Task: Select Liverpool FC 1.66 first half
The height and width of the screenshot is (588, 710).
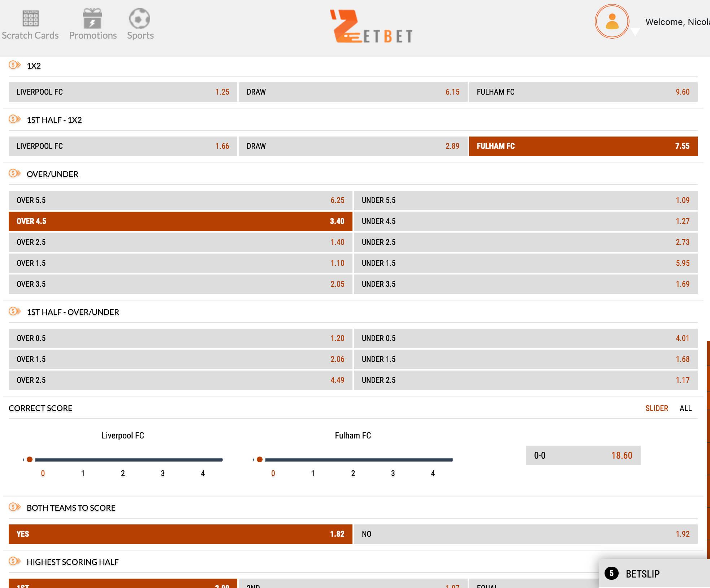Action: [123, 146]
